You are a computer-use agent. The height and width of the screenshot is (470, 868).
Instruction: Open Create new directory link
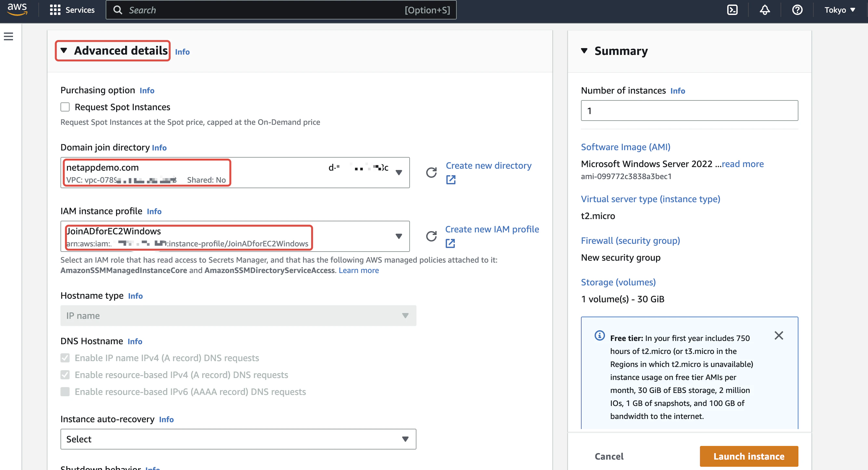pos(489,165)
